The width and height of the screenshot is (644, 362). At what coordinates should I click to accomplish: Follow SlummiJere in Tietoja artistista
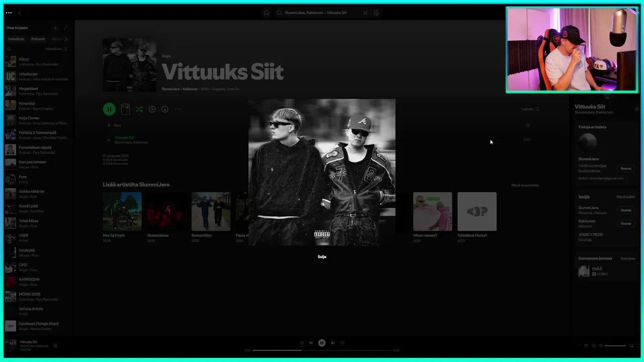[626, 168]
